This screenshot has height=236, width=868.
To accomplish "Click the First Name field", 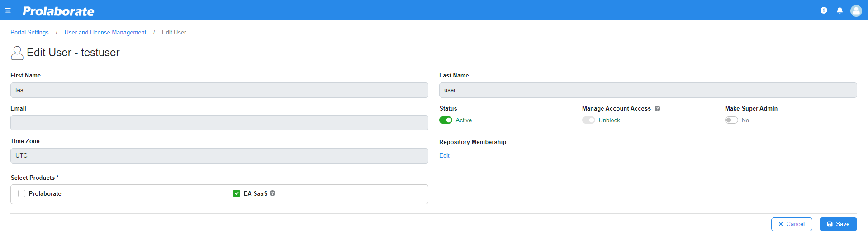I will [x=219, y=90].
